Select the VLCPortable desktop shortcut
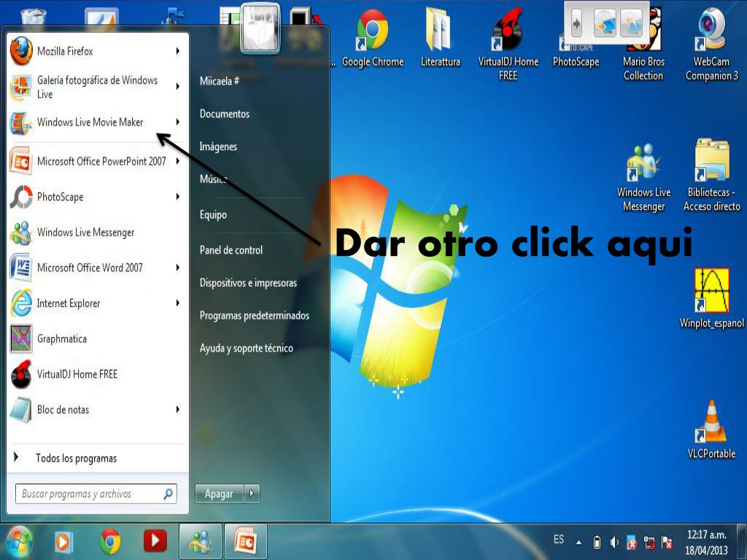 coord(712,429)
